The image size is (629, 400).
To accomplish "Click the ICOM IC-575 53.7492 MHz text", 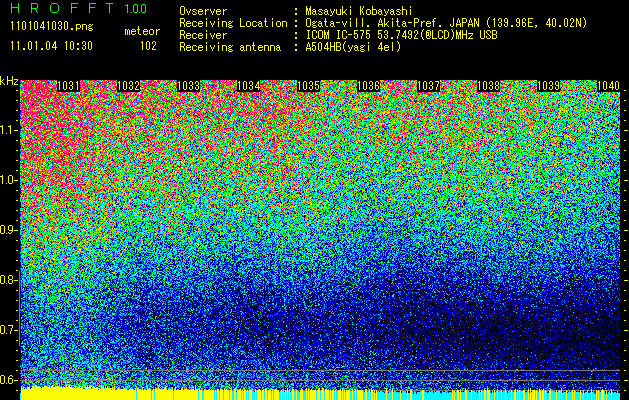I will pyautogui.click(x=401, y=35).
